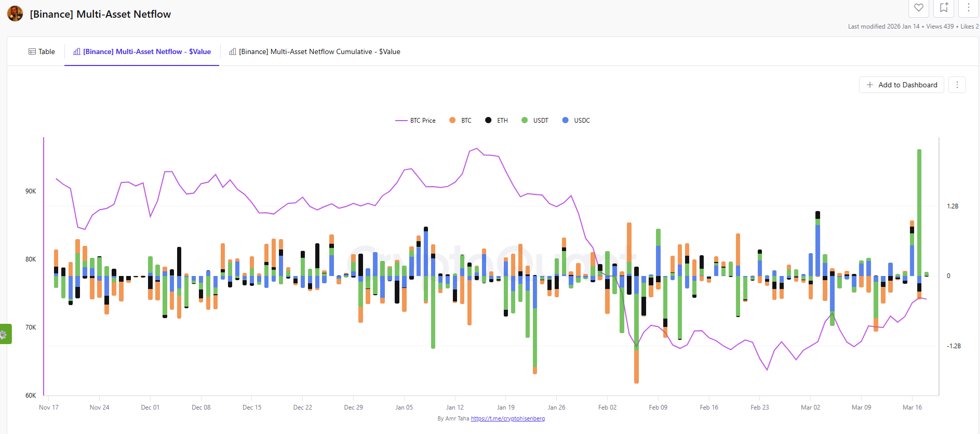Image resolution: width=980 pixels, height=434 pixels.
Task: Bookmark this query with the bookmark icon
Action: (x=944, y=8)
